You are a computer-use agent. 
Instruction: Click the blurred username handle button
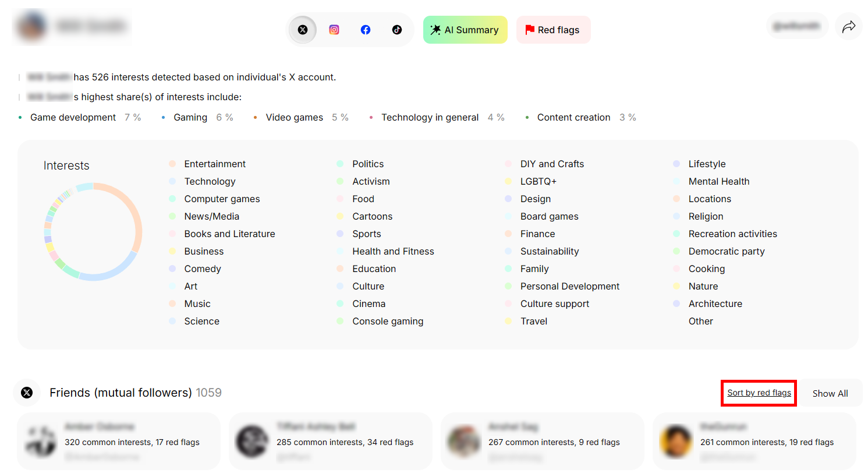click(797, 26)
